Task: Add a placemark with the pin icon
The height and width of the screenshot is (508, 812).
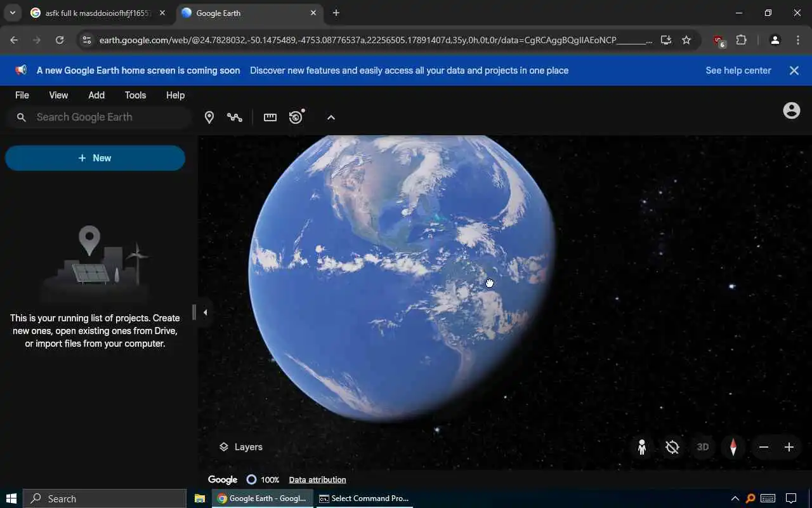Action: click(x=209, y=117)
